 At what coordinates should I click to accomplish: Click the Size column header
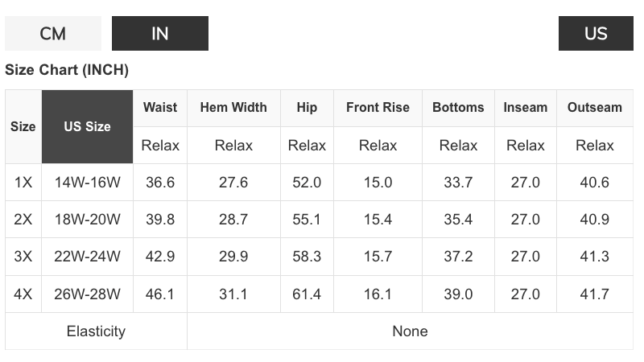tap(23, 126)
